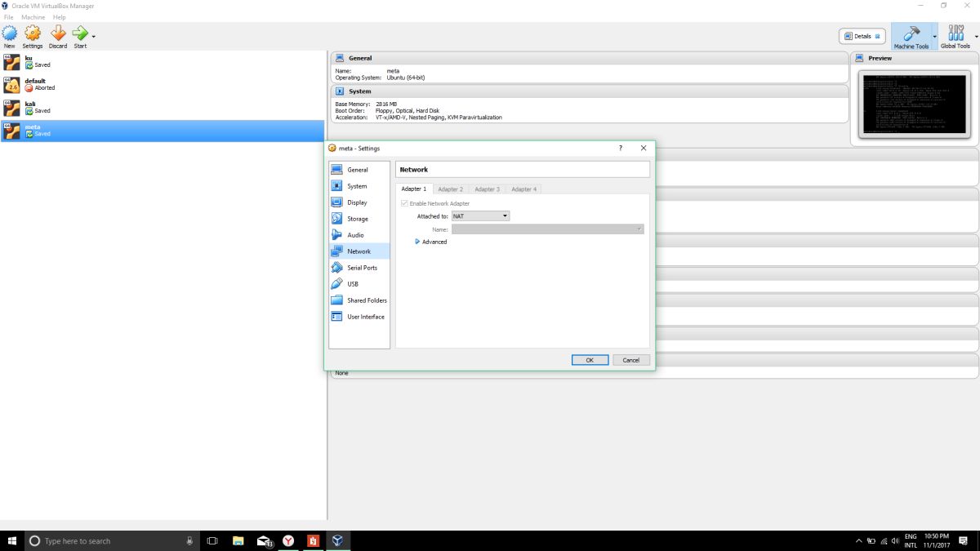Click Cancel in meta Settings dialog
The image size is (980, 551).
pyautogui.click(x=631, y=360)
